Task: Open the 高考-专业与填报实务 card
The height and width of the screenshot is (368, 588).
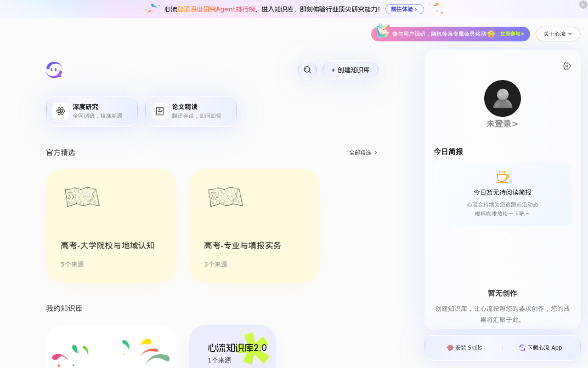Action: (x=254, y=226)
